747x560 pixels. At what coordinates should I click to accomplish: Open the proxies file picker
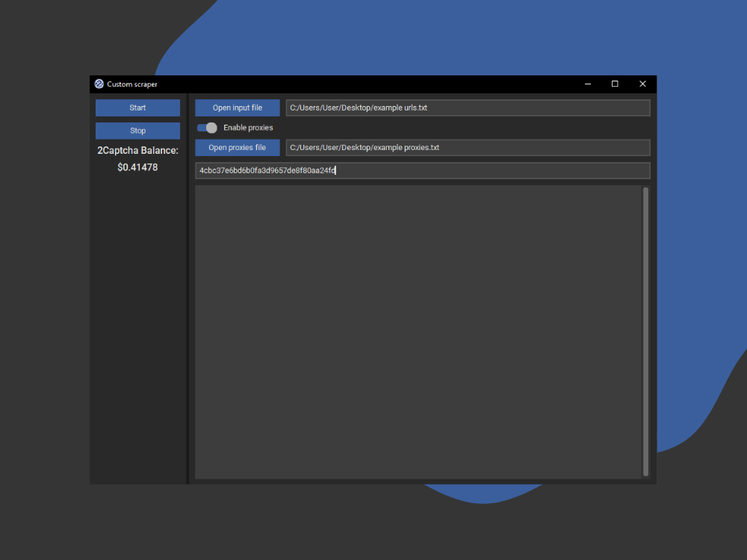click(237, 147)
